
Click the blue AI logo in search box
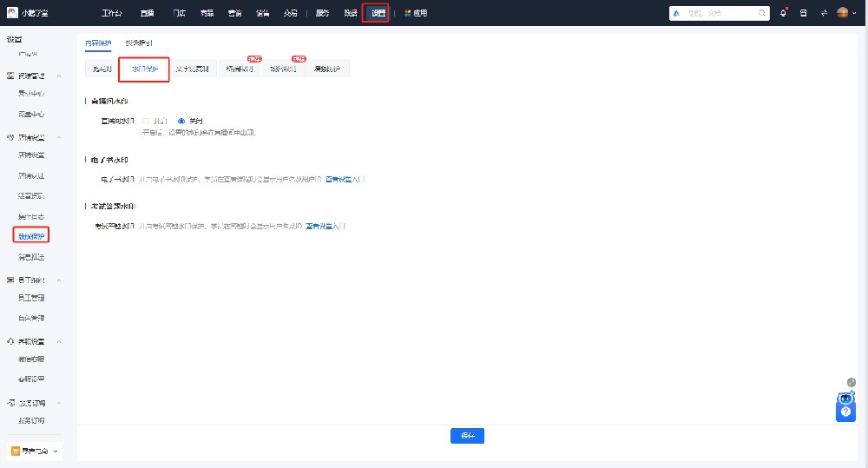coord(676,13)
